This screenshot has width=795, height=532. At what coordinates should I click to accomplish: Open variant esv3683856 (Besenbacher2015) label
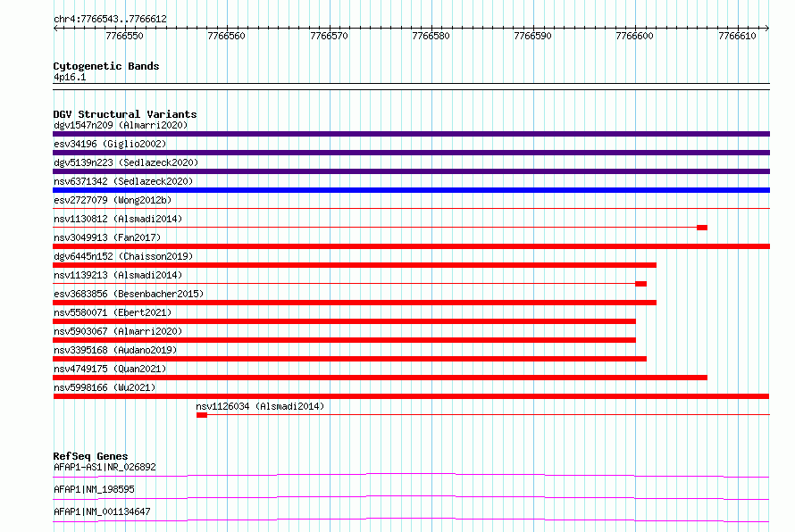129,294
